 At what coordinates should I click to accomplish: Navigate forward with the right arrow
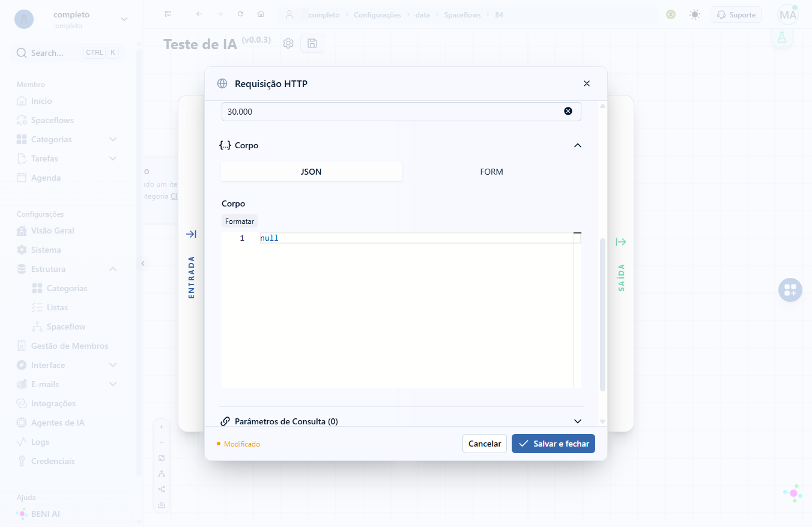tap(220, 14)
